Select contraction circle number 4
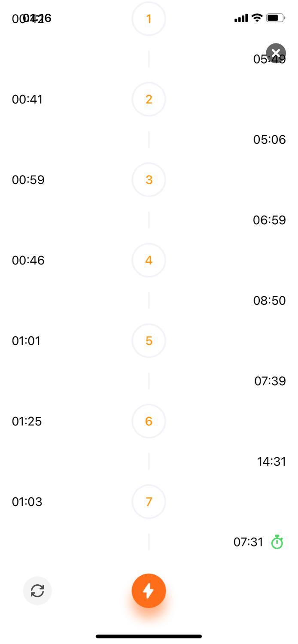 149,260
